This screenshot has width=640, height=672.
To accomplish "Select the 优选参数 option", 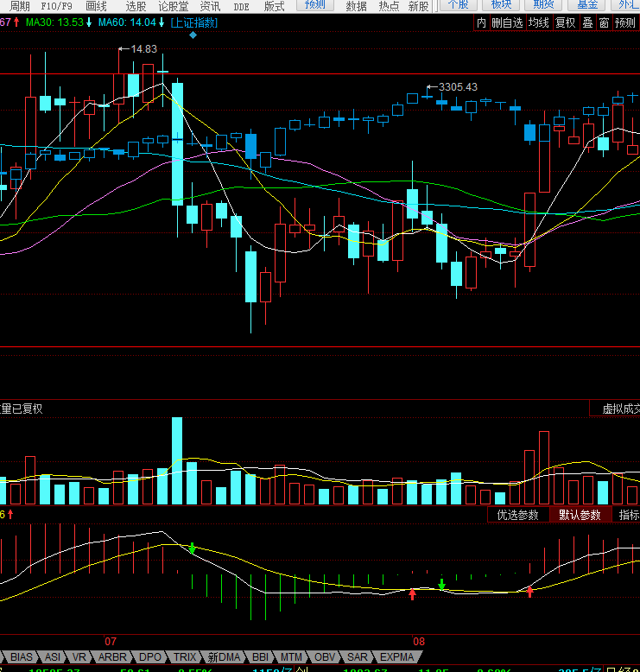I will (518, 515).
